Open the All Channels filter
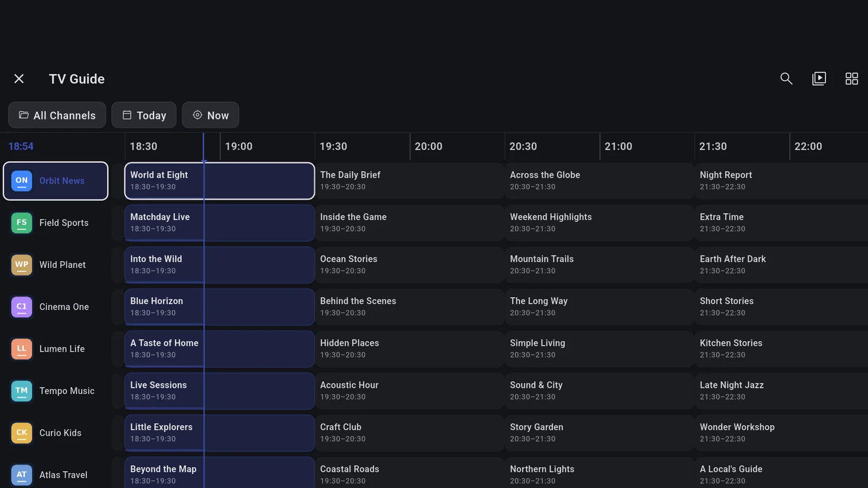Image resolution: width=868 pixels, height=488 pixels. point(57,115)
